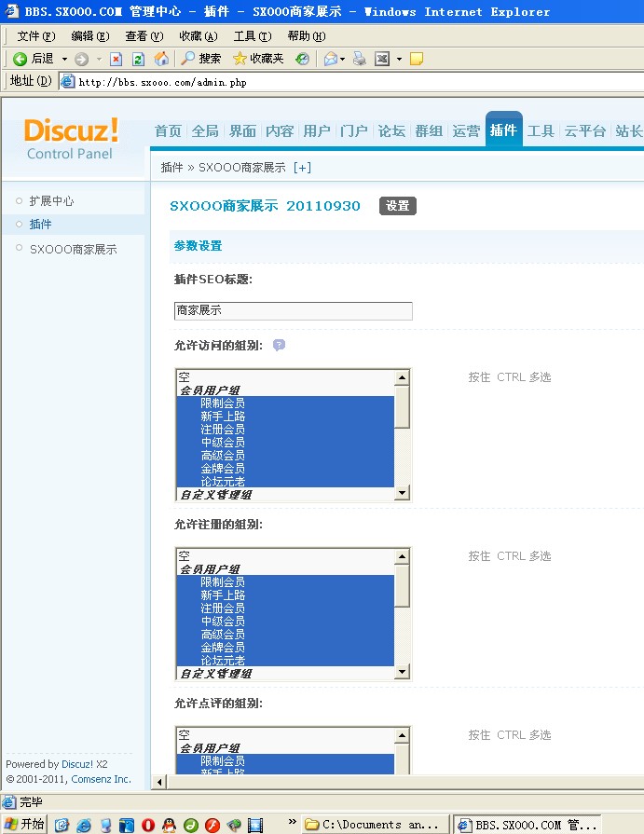The width and height of the screenshot is (644, 834).
Task: Switch to the 门户 tab
Action: point(354,130)
